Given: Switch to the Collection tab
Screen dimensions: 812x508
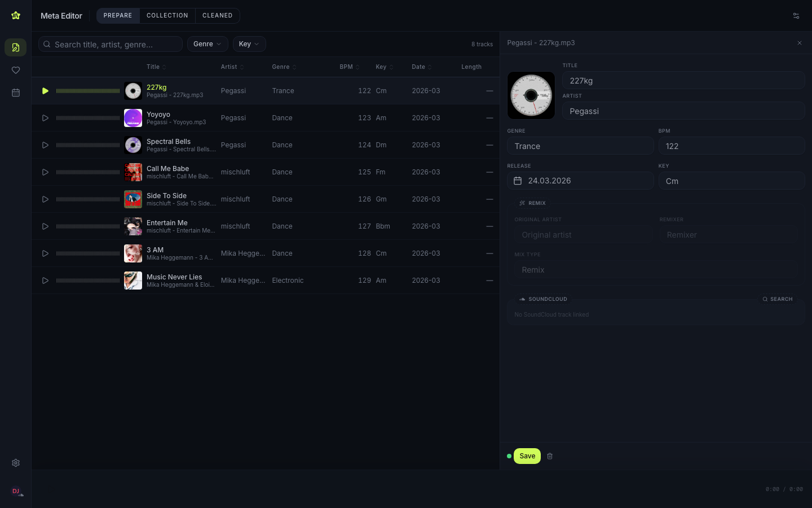Looking at the screenshot, I should point(167,16).
